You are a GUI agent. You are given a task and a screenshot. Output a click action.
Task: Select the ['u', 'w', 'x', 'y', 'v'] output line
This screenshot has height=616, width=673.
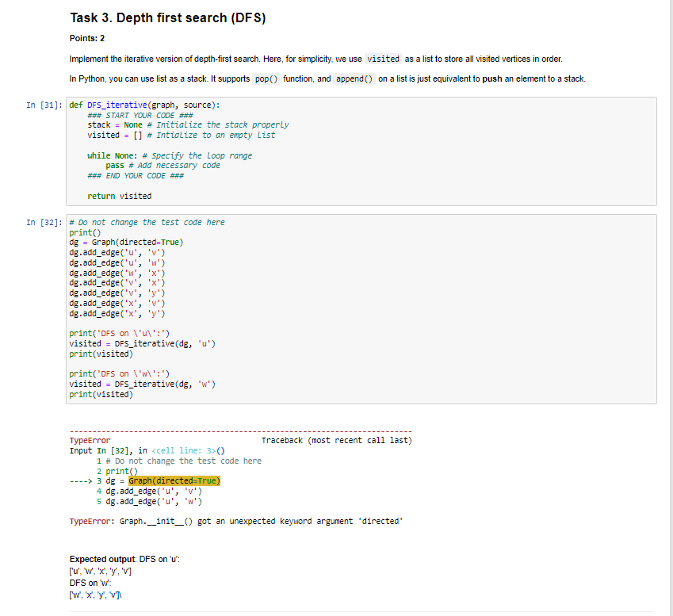tap(103, 571)
